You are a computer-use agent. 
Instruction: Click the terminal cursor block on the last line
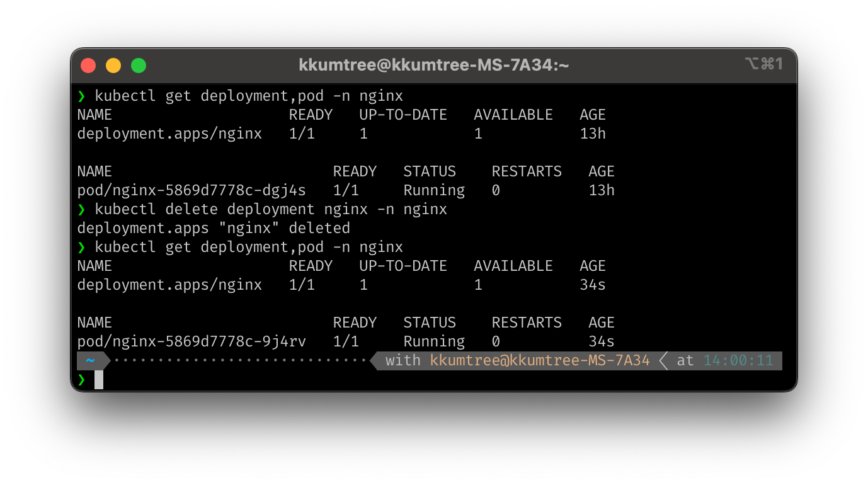pyautogui.click(x=99, y=380)
